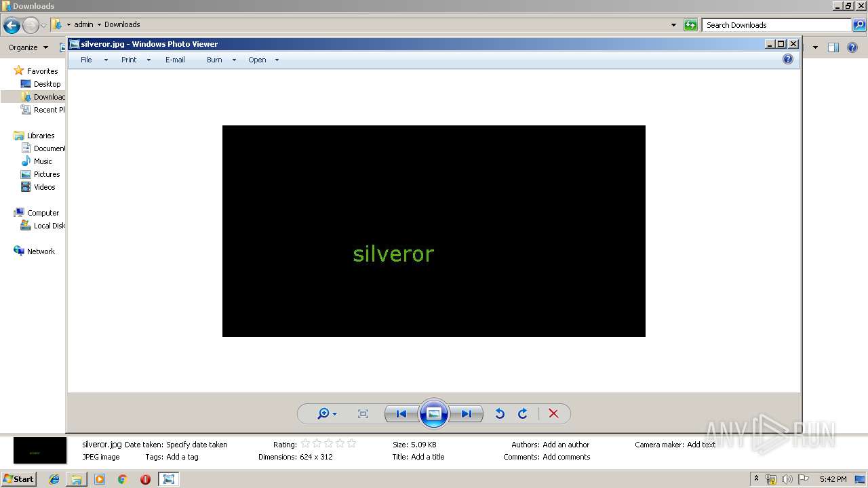Click the Explorer Back button
The height and width of the screenshot is (488, 868).
pos(12,25)
